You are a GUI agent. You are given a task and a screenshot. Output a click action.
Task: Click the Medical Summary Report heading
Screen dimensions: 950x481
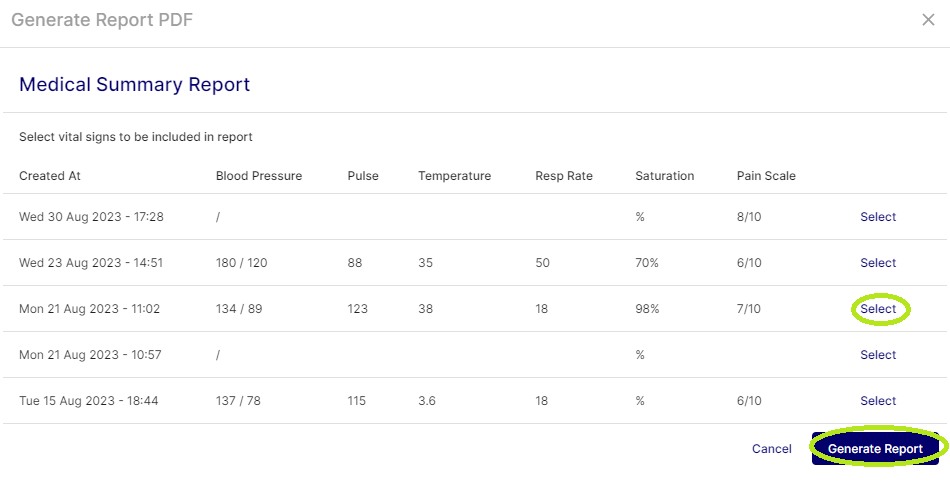(134, 85)
